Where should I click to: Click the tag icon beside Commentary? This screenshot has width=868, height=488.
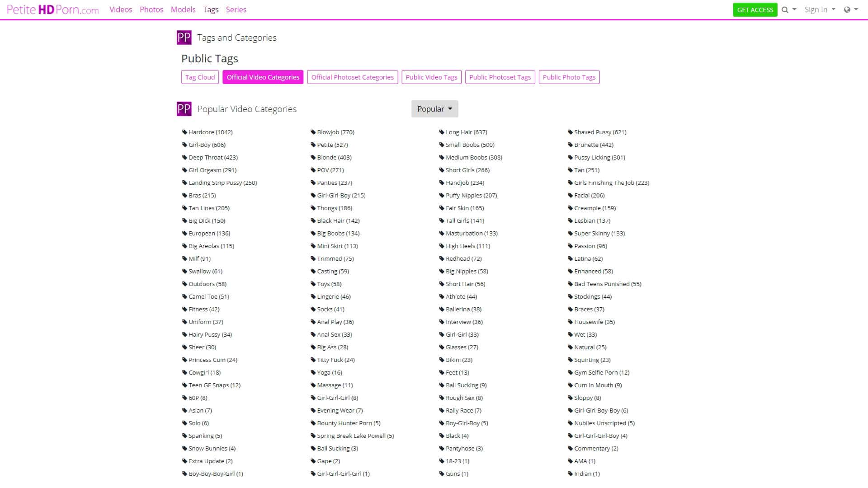pyautogui.click(x=570, y=449)
